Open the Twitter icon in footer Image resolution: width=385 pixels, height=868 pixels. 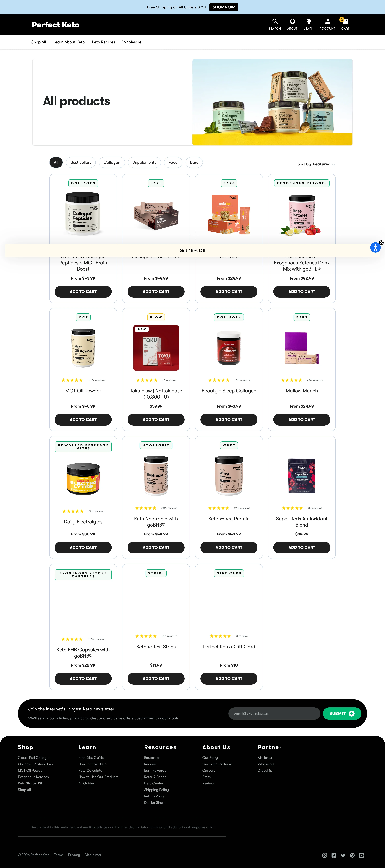(343, 855)
